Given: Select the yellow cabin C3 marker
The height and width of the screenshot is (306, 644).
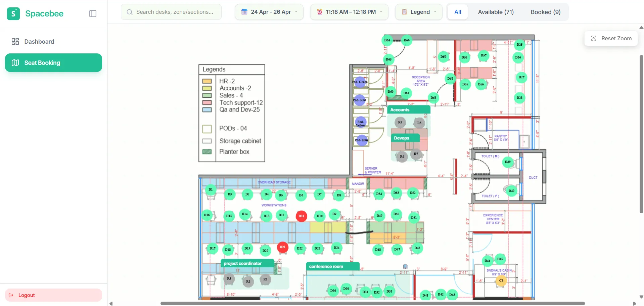Looking at the screenshot, I should pyautogui.click(x=501, y=281).
